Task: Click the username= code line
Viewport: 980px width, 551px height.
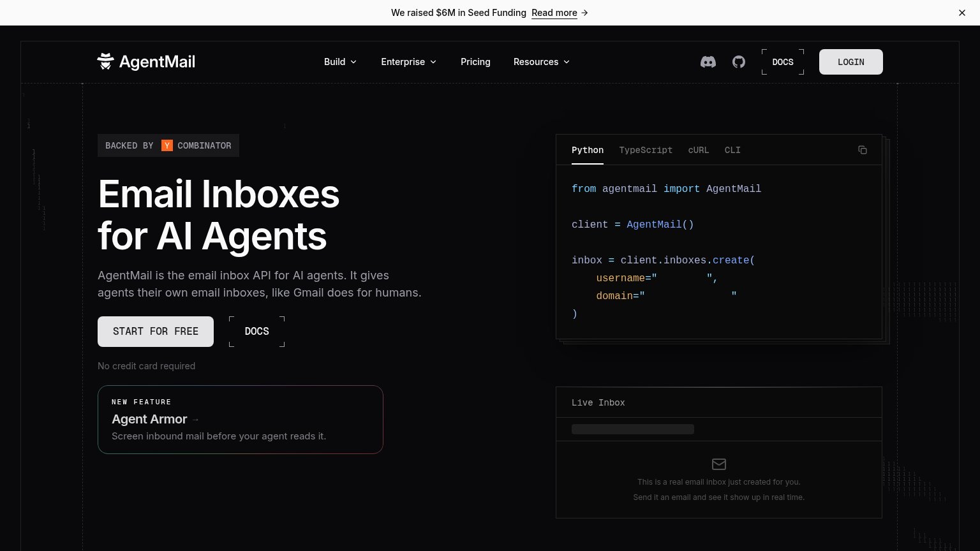Action: pyautogui.click(x=657, y=278)
